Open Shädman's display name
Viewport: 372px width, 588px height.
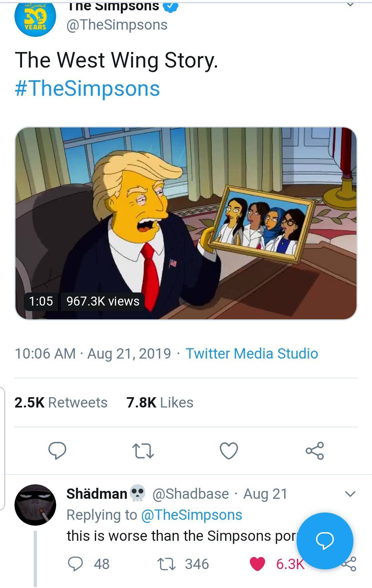[x=97, y=494]
